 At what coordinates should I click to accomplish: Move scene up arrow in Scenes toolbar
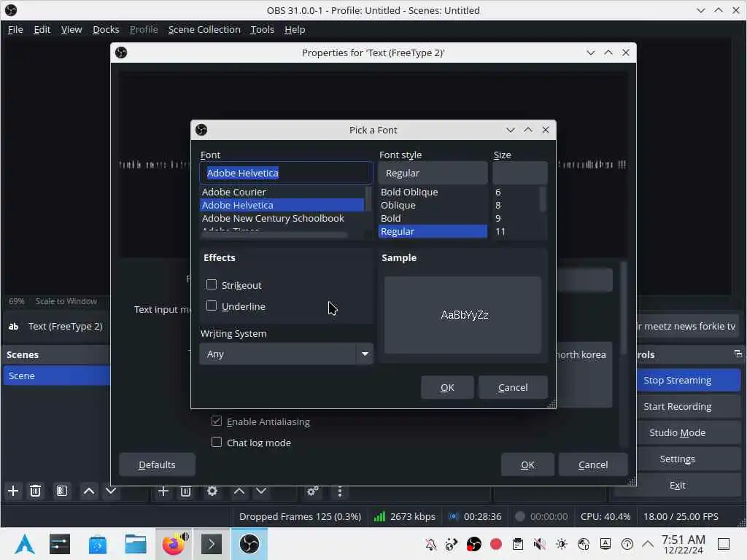point(88,491)
